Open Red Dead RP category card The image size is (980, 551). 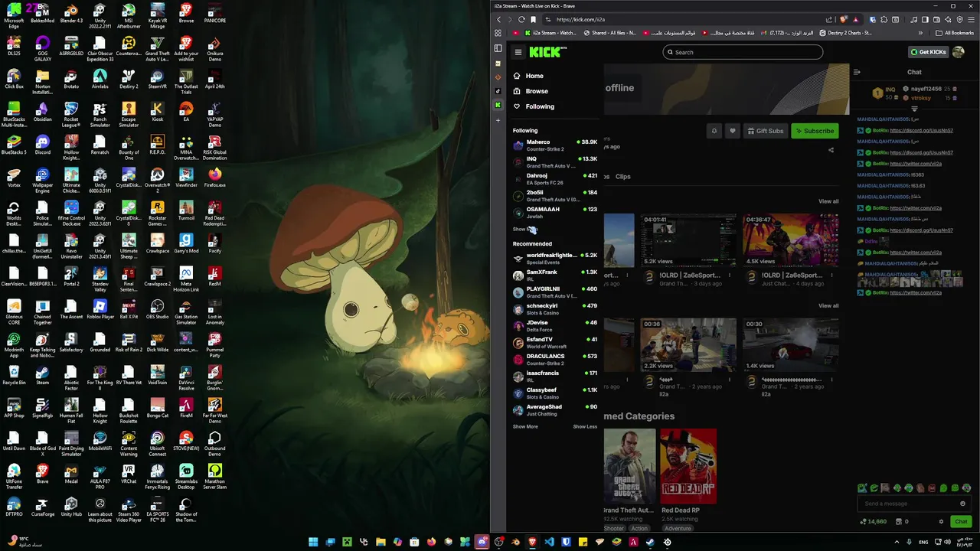[688, 466]
